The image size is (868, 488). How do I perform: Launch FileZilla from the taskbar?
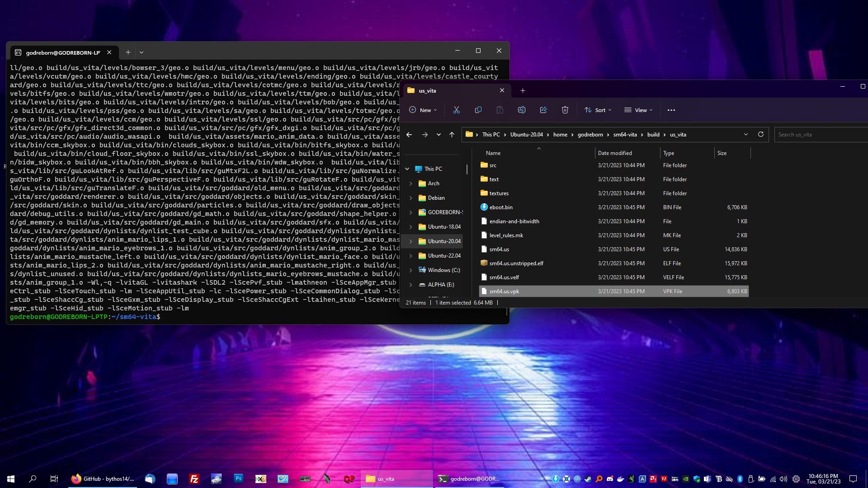pyautogui.click(x=194, y=479)
